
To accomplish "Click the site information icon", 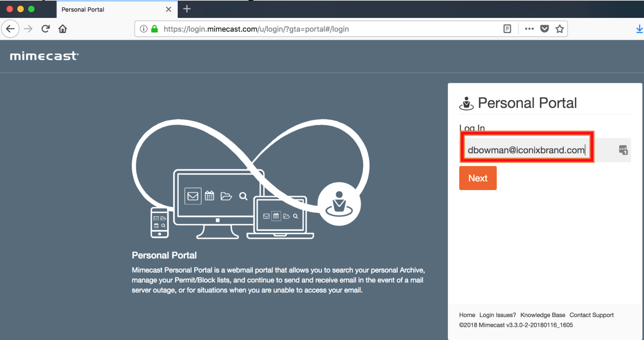I will [x=143, y=29].
